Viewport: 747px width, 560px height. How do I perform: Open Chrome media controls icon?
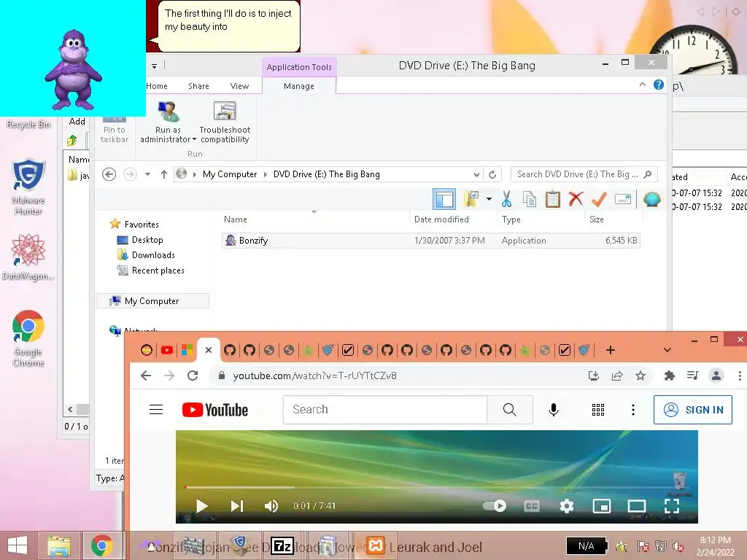pyautogui.click(x=693, y=376)
